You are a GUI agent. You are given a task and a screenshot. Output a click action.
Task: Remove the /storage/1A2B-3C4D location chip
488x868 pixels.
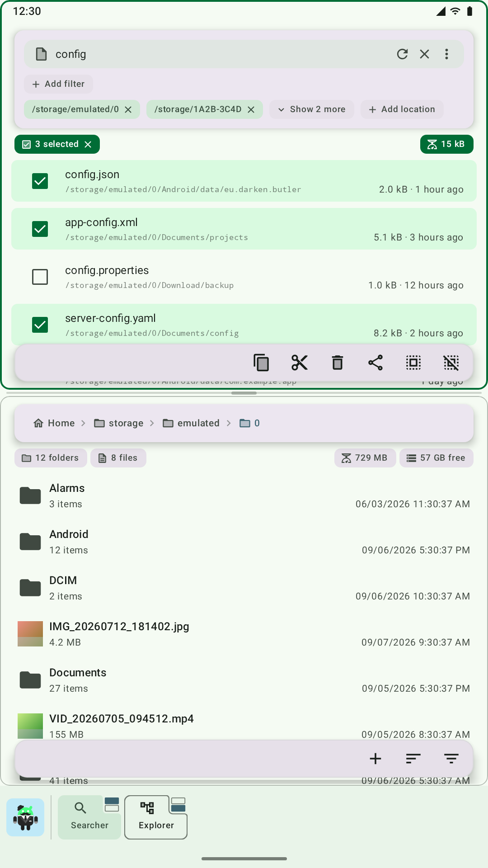click(x=251, y=109)
